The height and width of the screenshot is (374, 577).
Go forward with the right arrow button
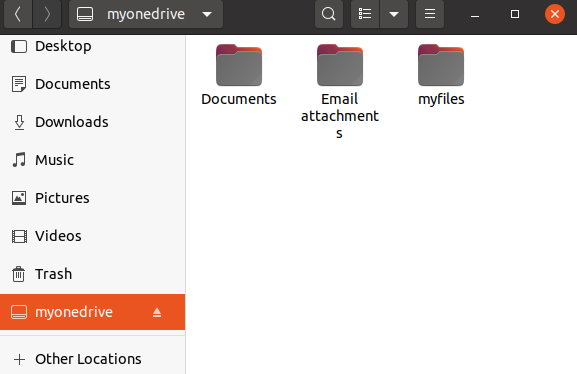[x=47, y=14]
